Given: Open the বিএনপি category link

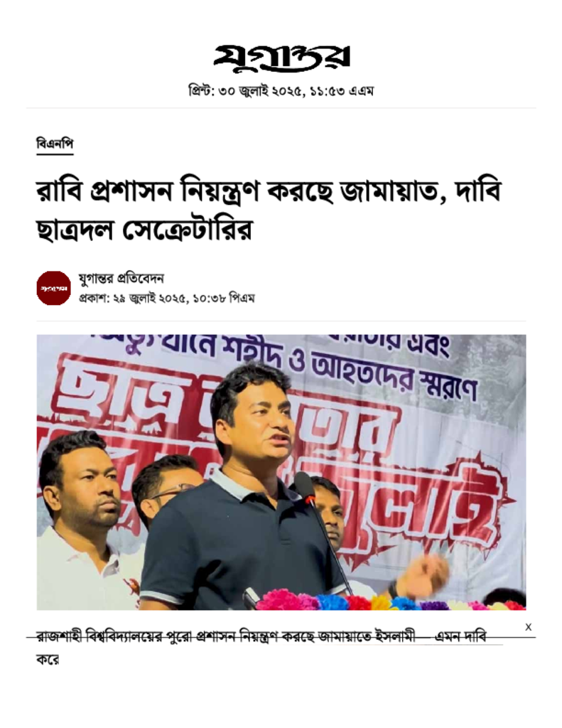Looking at the screenshot, I should tap(55, 144).
